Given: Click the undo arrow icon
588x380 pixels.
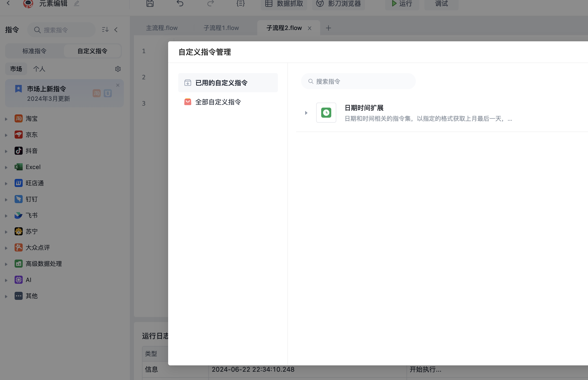Looking at the screenshot, I should pos(180,3).
